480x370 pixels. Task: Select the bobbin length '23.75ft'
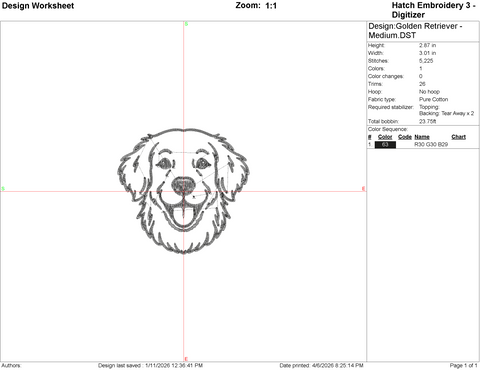click(428, 121)
